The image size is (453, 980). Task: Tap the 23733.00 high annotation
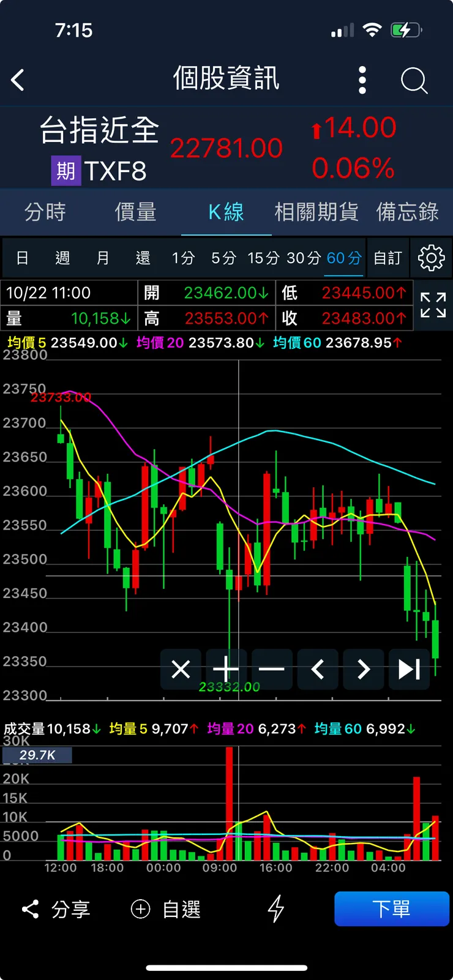click(61, 397)
